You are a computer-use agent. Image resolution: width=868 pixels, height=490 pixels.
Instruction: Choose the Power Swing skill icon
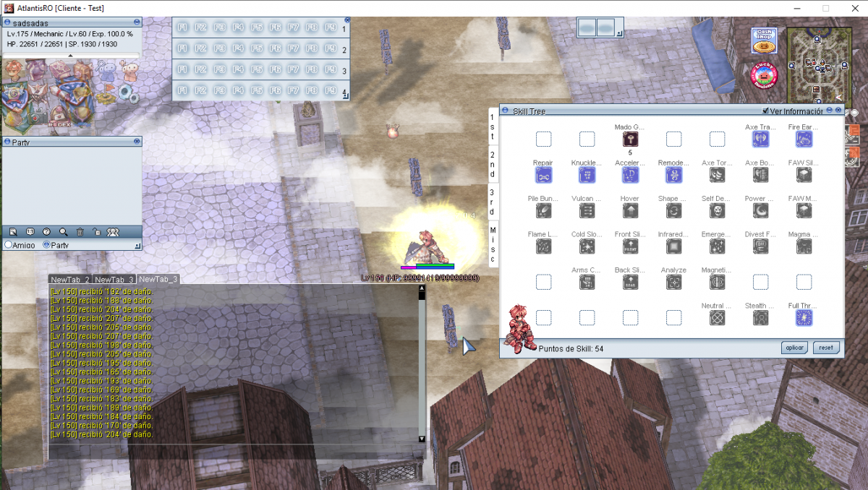[760, 210]
